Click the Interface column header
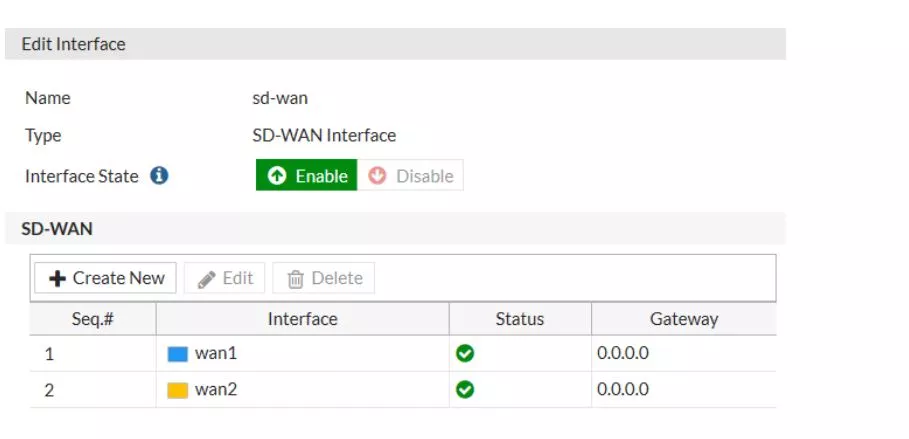This screenshot has height=439, width=909. click(x=302, y=319)
